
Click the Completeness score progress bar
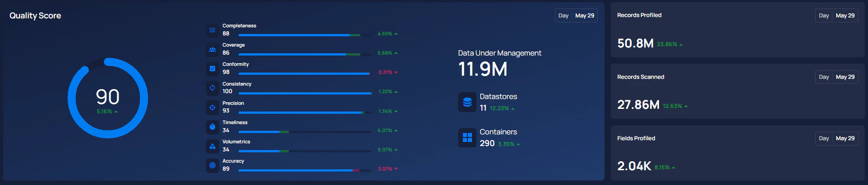tap(304, 35)
